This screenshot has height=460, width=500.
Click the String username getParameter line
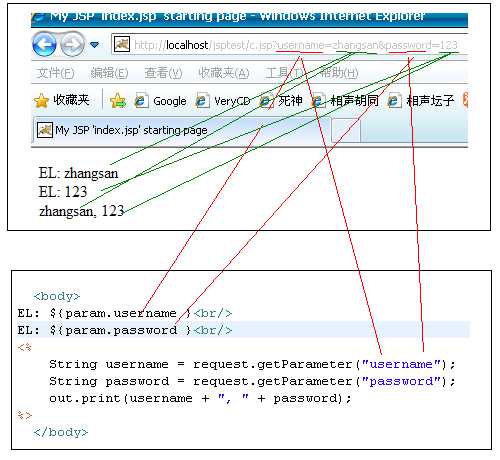point(252,364)
